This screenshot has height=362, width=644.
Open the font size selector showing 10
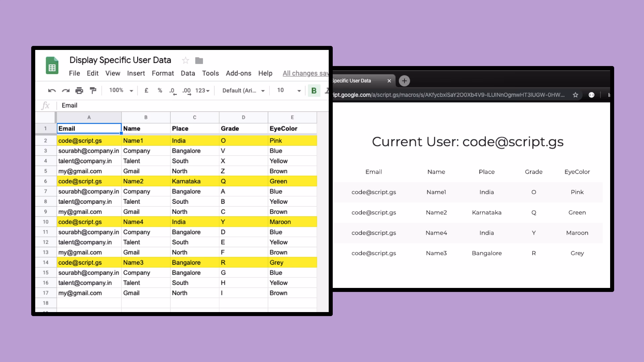point(287,90)
